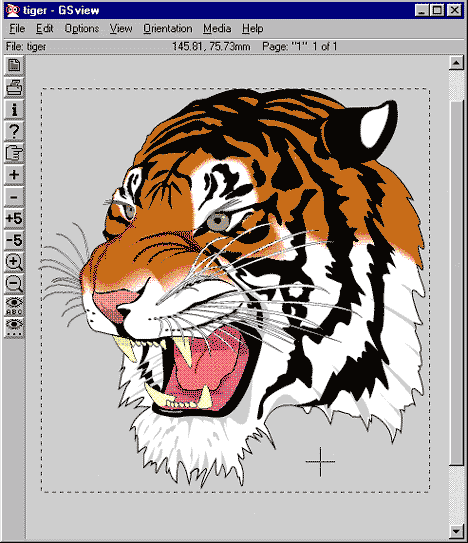Open the View menu

coord(121,28)
